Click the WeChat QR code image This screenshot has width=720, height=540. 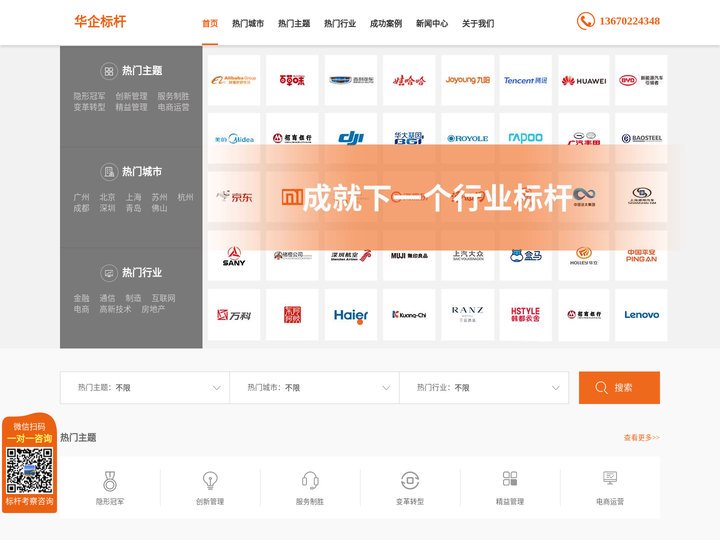(29, 471)
